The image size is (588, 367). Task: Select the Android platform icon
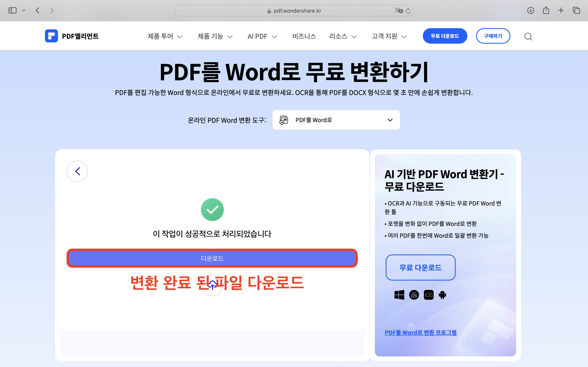(x=442, y=295)
